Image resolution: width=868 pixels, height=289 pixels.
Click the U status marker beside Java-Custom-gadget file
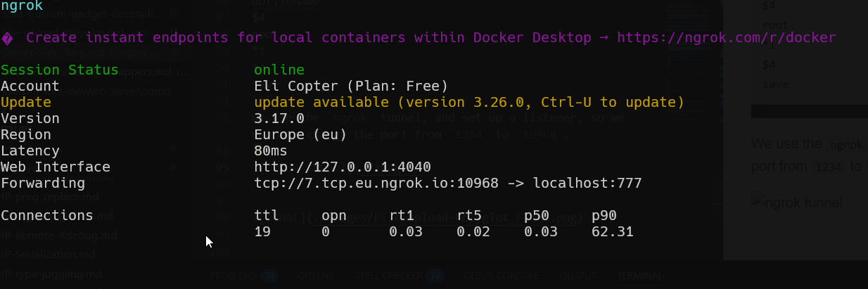[x=173, y=13]
